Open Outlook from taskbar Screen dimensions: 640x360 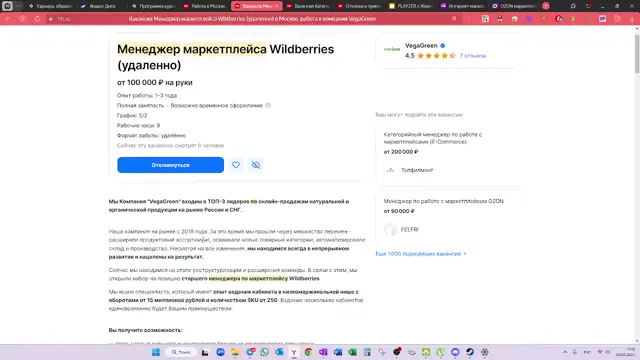pos(279,352)
